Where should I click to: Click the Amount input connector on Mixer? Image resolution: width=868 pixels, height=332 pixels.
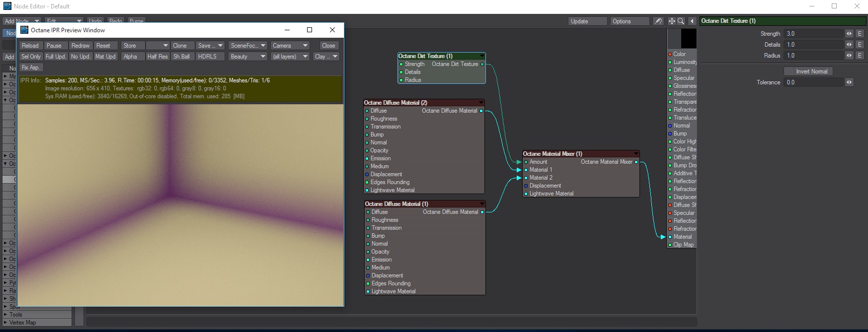(526, 162)
